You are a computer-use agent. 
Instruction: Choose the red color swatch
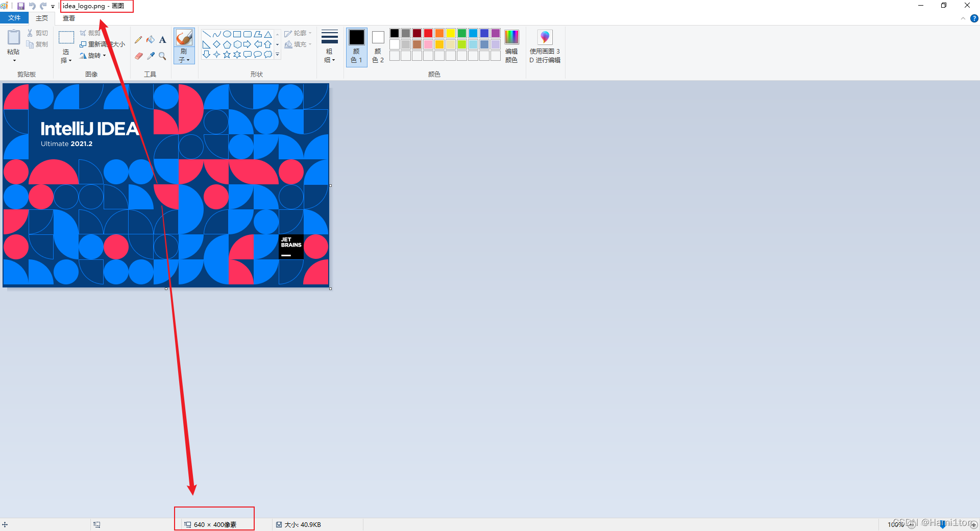[428, 33]
